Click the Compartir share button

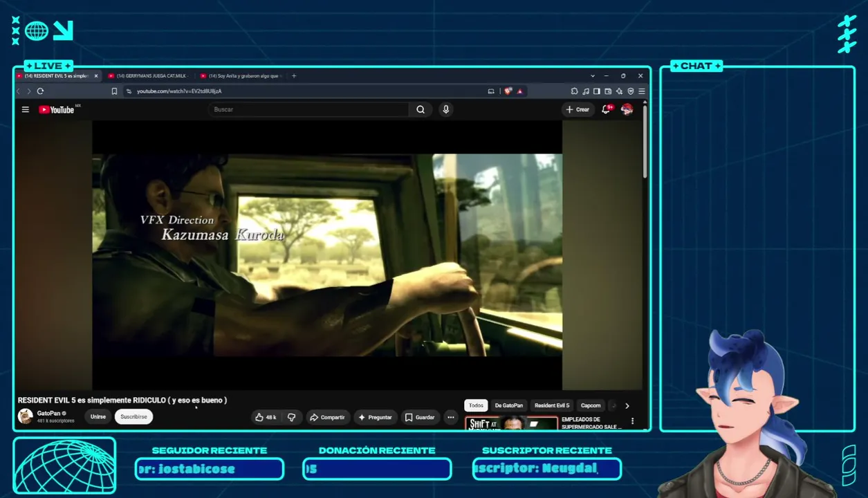327,417
